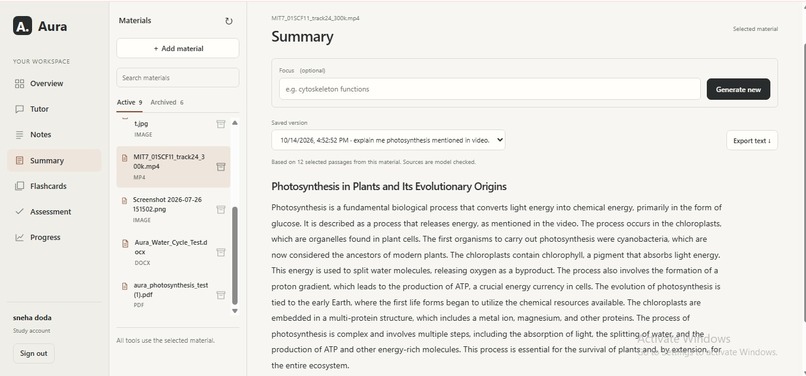
Task: Archive the t.jpg image material
Action: point(221,124)
